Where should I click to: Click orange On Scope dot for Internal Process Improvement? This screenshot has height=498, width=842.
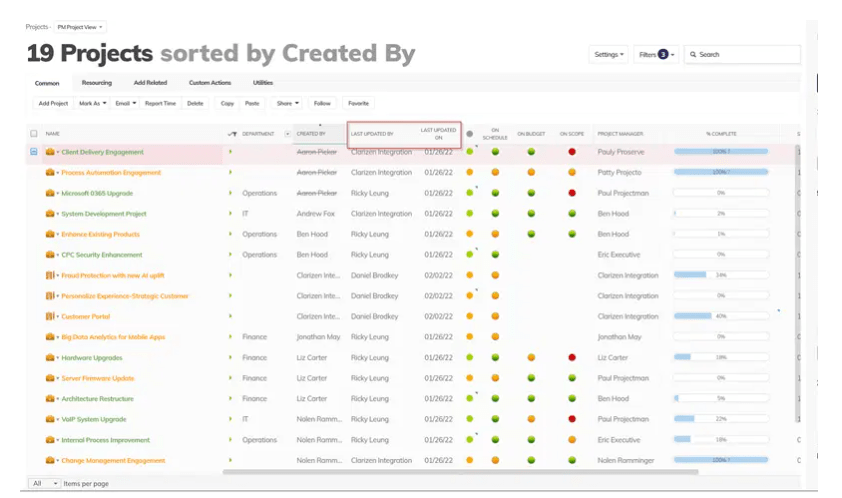point(572,439)
